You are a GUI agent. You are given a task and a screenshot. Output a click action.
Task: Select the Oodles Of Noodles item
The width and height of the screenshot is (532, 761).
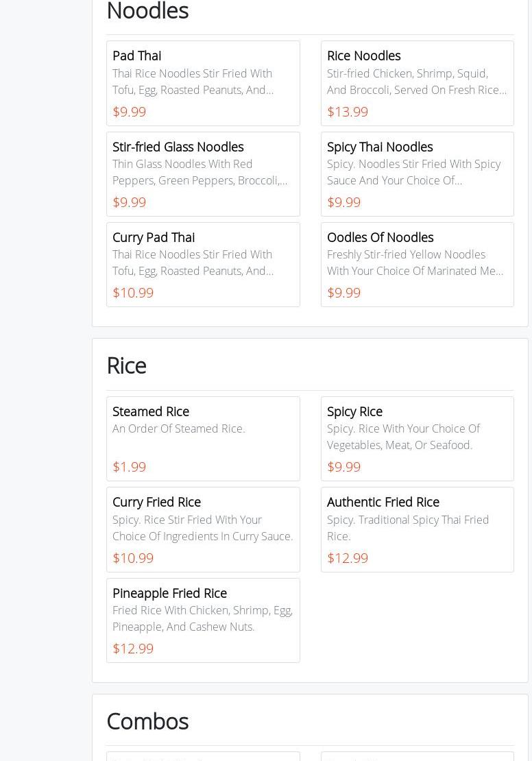[380, 237]
